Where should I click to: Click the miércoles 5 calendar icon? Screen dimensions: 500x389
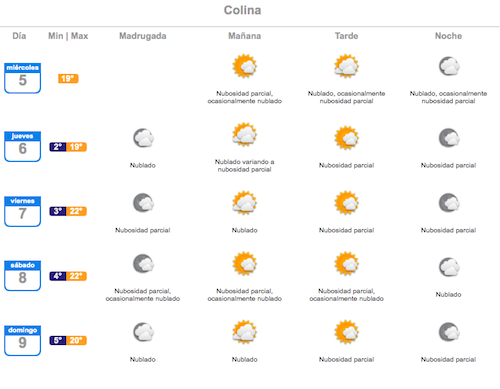pyautogui.click(x=22, y=78)
